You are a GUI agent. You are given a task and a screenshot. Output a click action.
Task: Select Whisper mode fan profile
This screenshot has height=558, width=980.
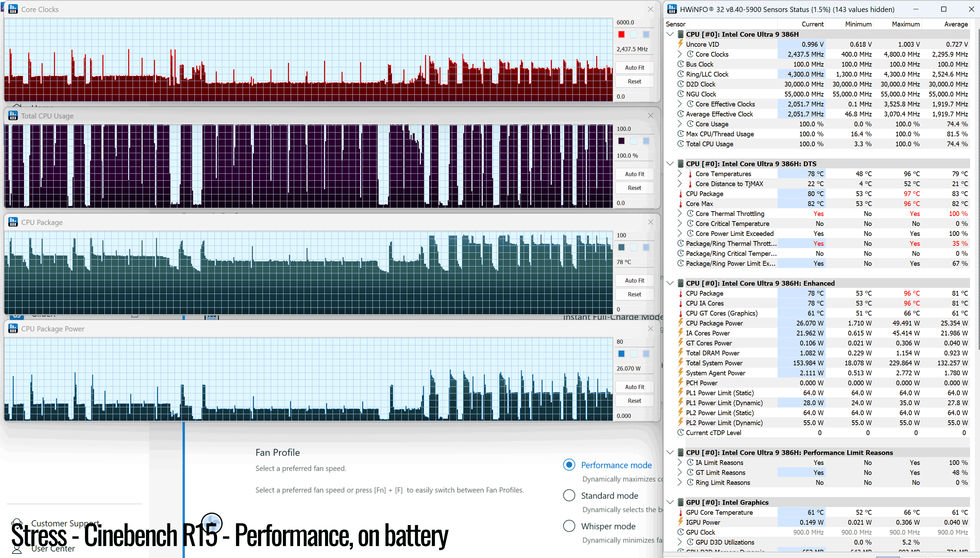coord(569,526)
